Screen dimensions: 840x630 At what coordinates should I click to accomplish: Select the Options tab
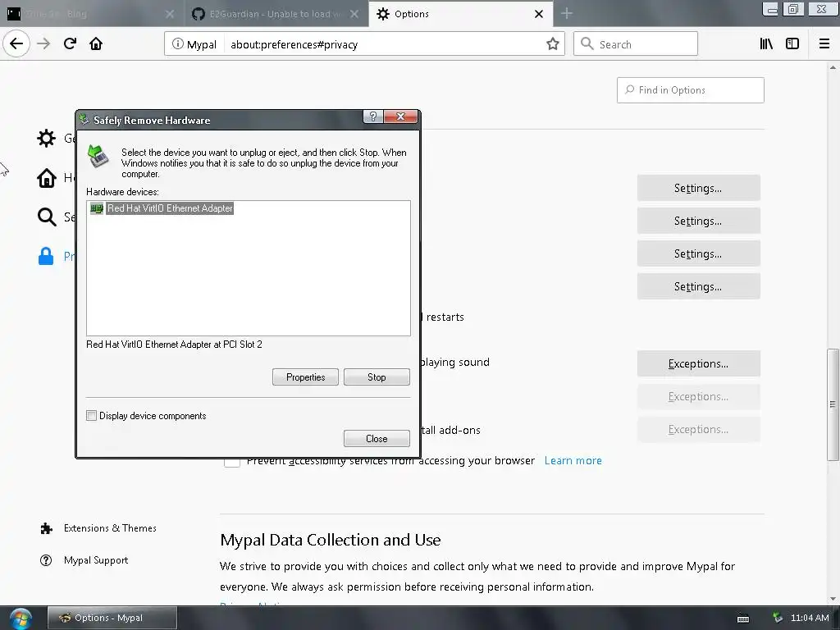tap(461, 14)
